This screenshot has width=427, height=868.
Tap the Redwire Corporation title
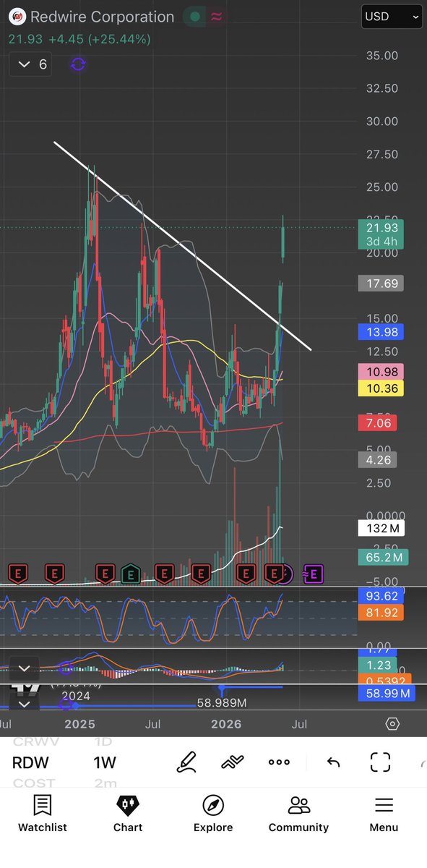coord(102,17)
